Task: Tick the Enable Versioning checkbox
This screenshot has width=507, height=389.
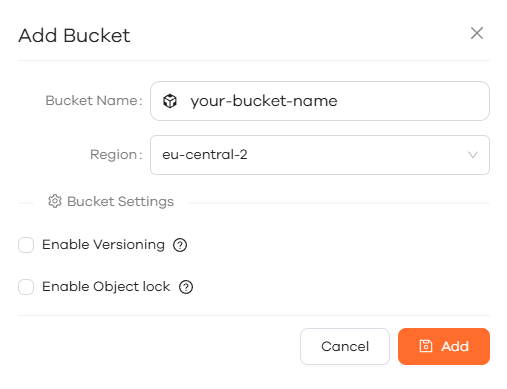Action: (26, 245)
